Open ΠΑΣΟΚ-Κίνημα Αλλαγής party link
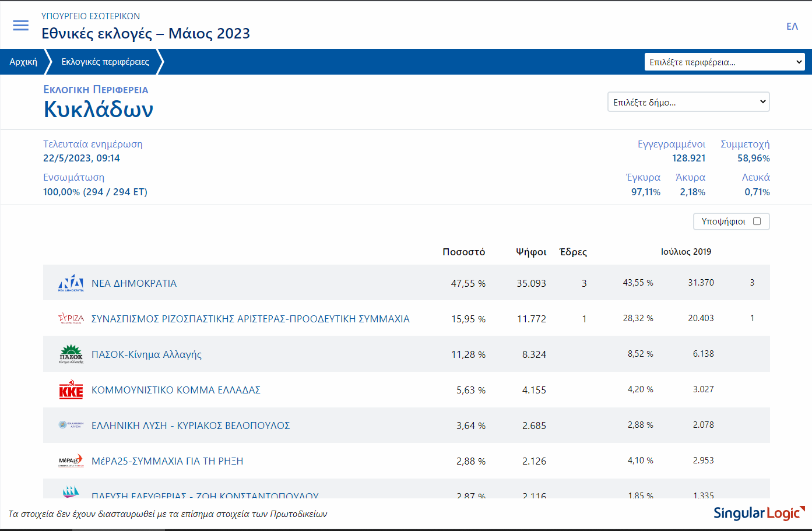Viewport: 812px width, 531px height. tap(146, 354)
